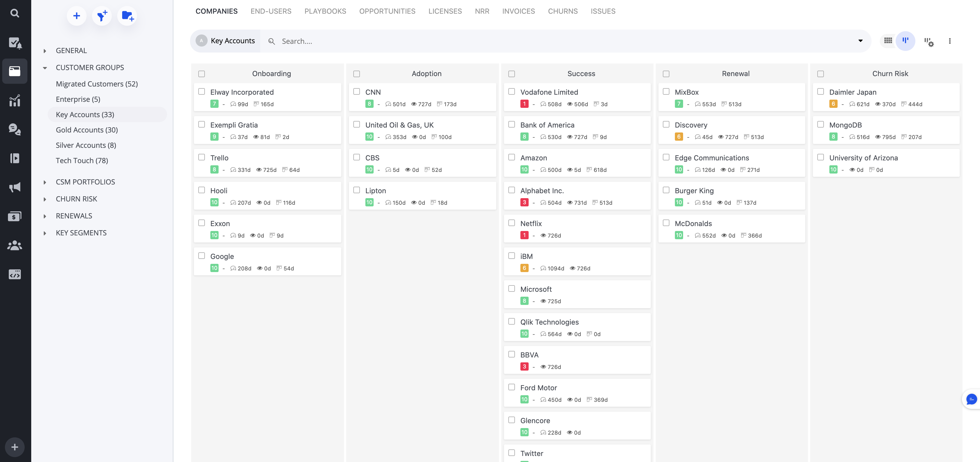
Task: Open the search bar dropdown arrow
Action: 860,41
